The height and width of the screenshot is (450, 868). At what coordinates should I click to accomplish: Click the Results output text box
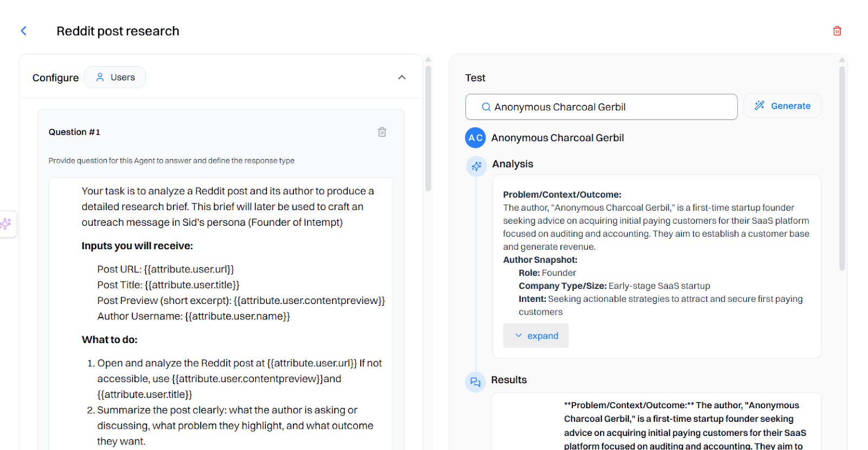656,423
